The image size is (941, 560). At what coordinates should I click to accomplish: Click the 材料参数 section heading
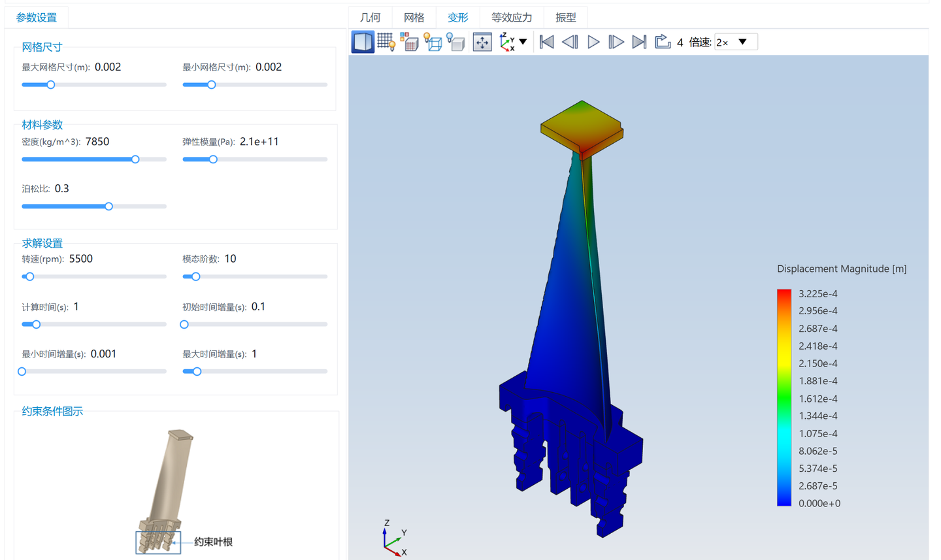[x=42, y=125]
